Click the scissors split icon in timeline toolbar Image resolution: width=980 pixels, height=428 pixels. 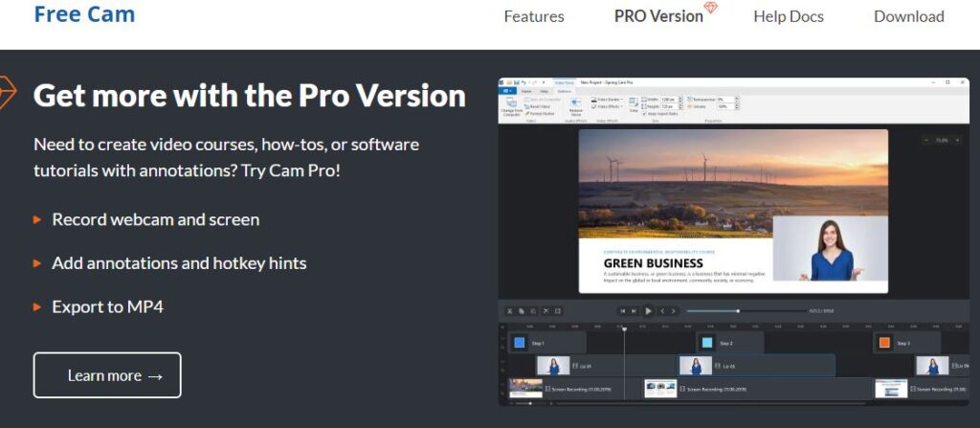click(x=546, y=311)
